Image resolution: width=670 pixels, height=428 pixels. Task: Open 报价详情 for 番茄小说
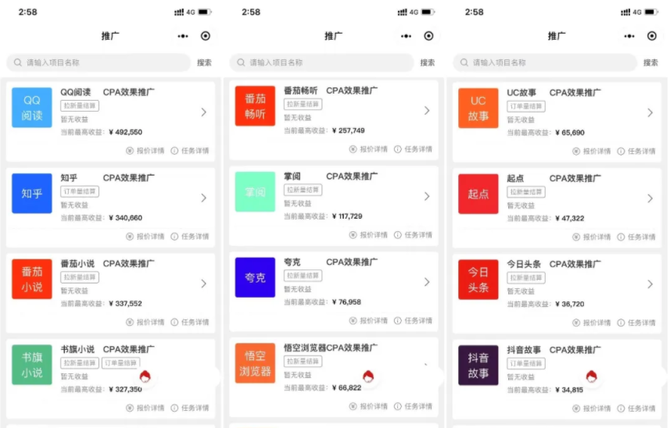pos(145,322)
